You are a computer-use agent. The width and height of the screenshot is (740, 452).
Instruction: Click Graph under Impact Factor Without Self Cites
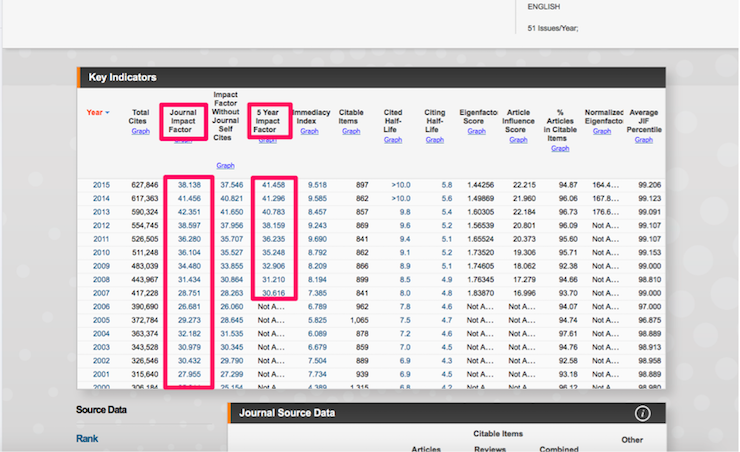[x=225, y=165]
